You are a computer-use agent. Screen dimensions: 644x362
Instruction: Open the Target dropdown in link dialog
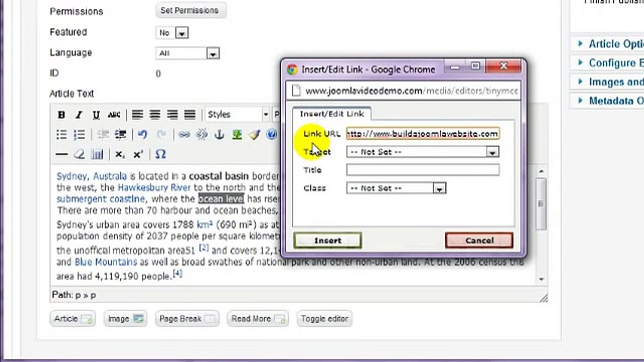pos(423,152)
